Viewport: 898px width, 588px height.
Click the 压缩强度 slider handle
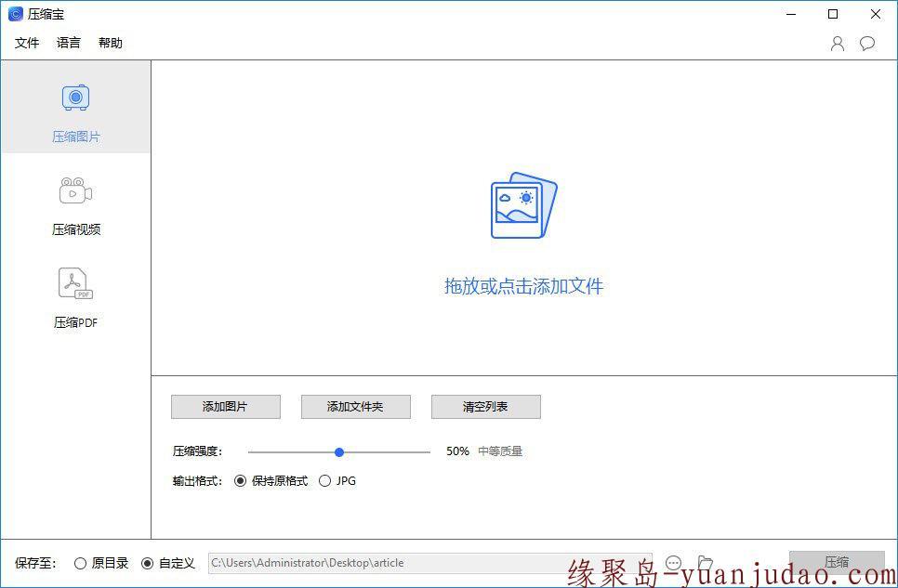pos(339,452)
